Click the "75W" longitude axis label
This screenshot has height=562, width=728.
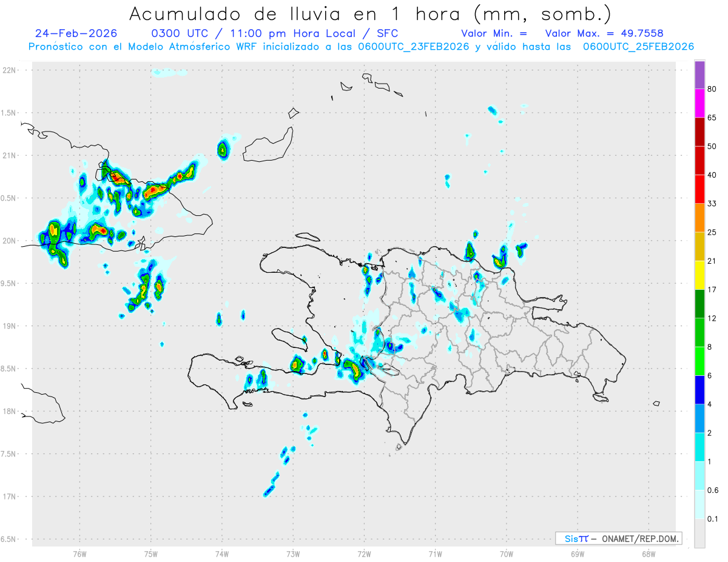click(151, 554)
